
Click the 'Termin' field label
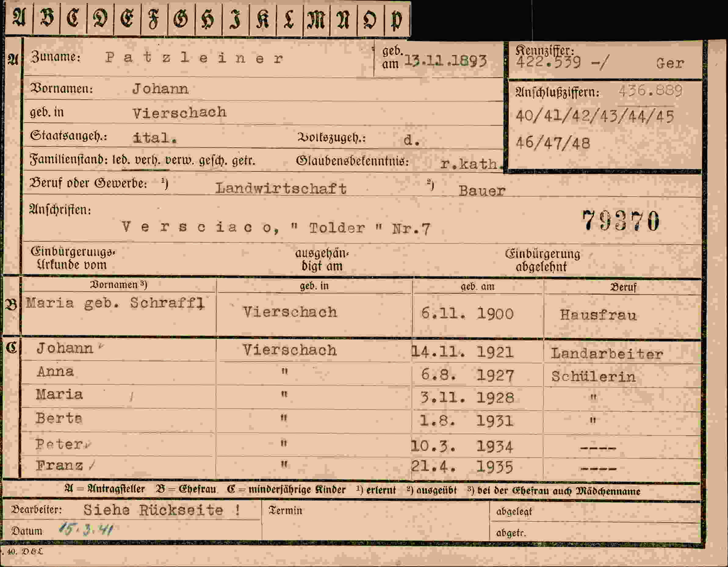[x=285, y=510]
